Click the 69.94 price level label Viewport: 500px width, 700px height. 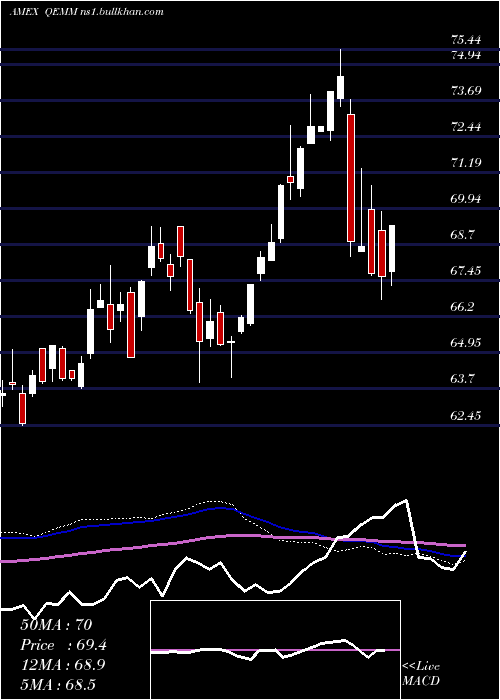466,199
